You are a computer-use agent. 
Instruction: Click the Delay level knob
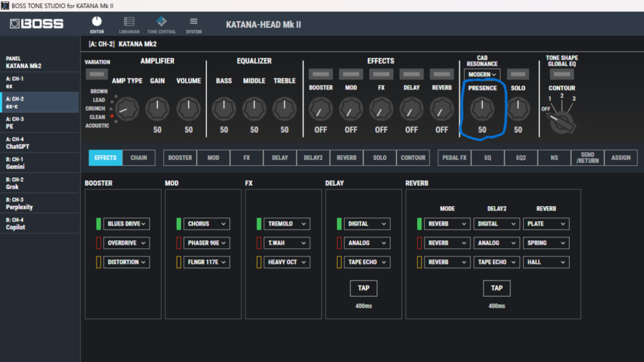(x=411, y=109)
